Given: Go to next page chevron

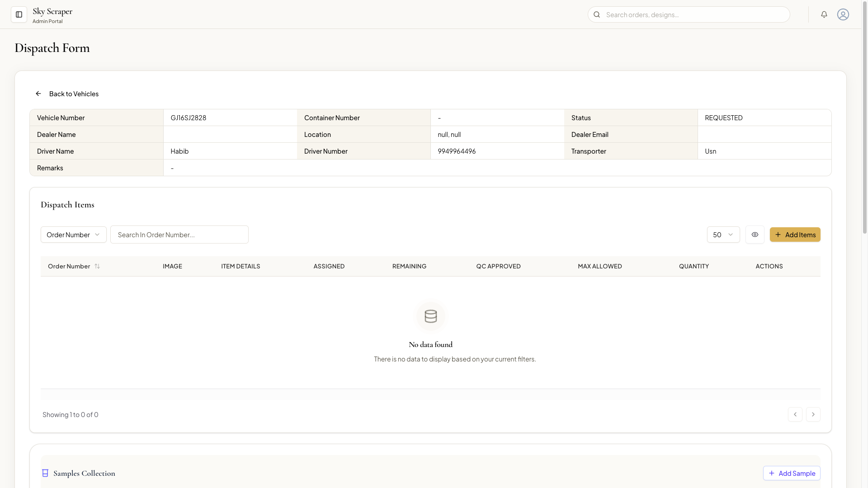Looking at the screenshot, I should pos(813,414).
